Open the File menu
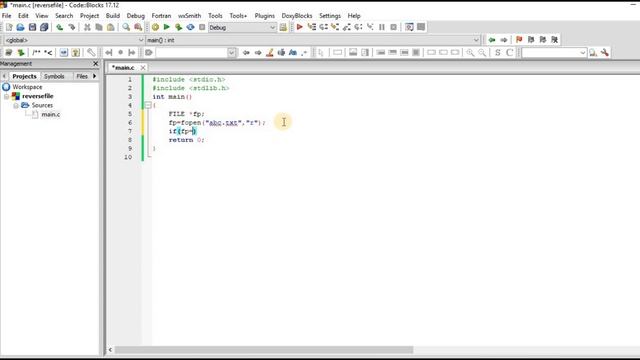640x360 pixels. [x=7, y=16]
